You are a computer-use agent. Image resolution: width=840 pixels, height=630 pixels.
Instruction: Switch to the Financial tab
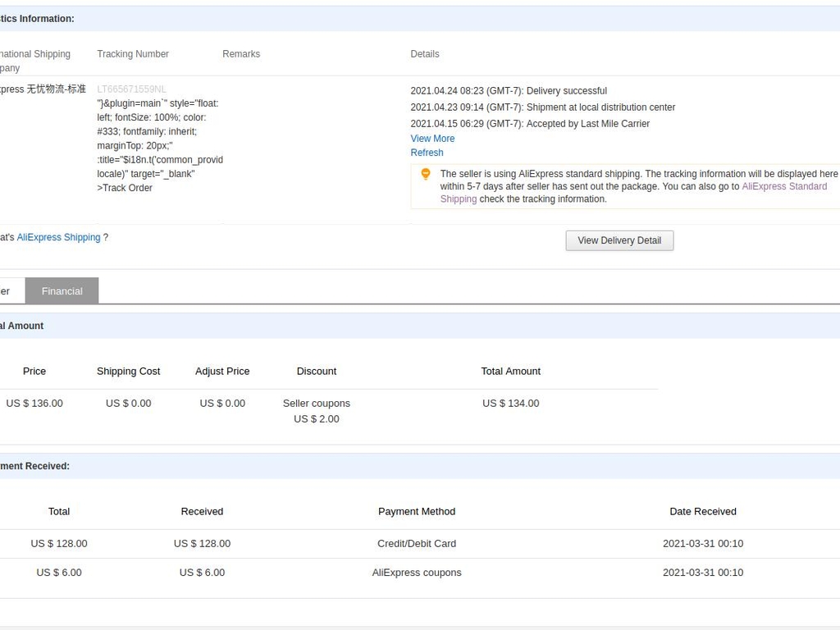click(x=62, y=291)
